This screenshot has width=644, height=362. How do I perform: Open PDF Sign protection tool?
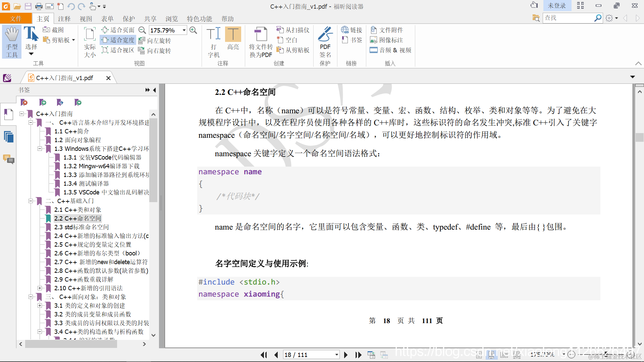(x=325, y=42)
